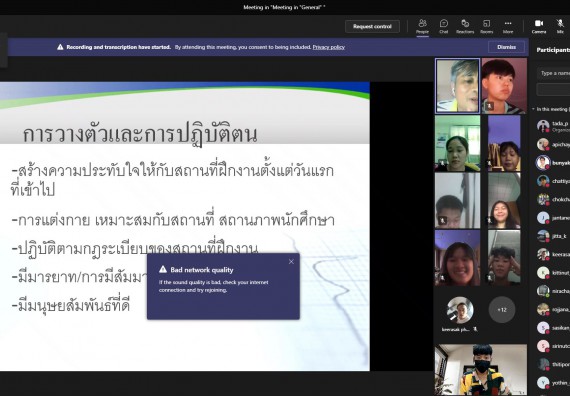Click the avatar of participant starting 'sasikan'

[543, 327]
